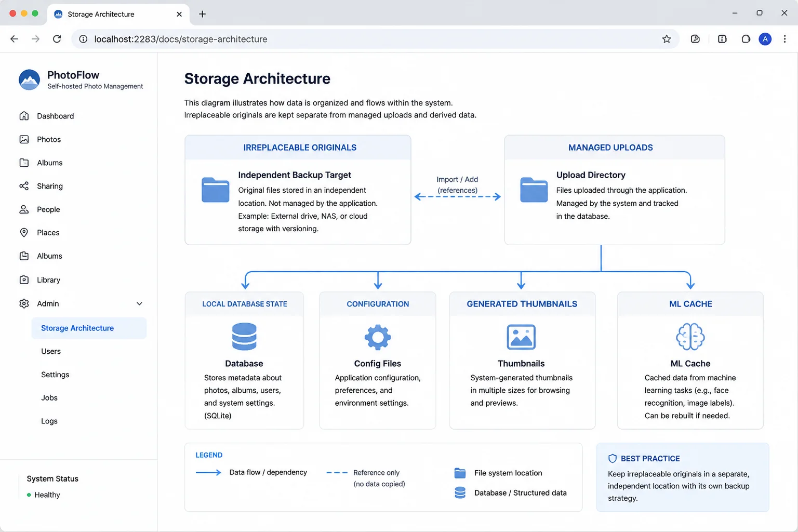Click the Data flow / dependency legend text
Image resolution: width=798 pixels, height=532 pixels.
coord(268,472)
